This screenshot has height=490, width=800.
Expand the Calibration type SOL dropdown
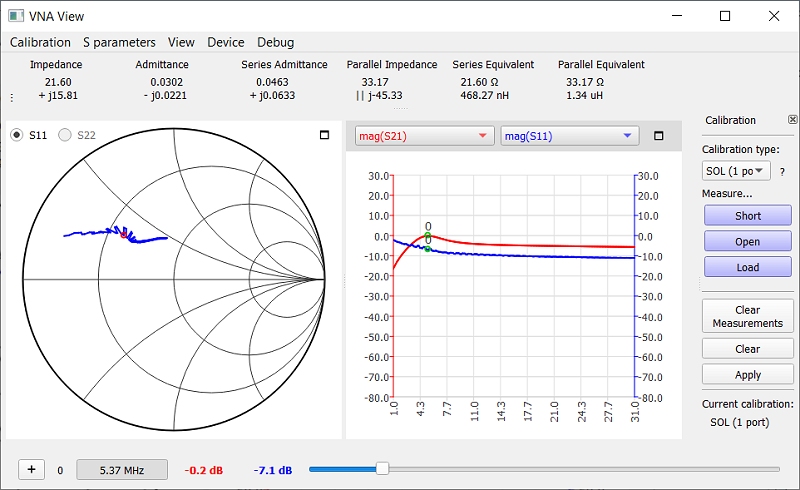pos(736,171)
